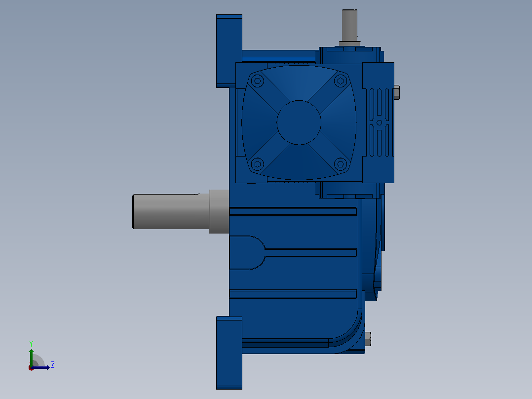This screenshot has width=532, height=399.
Task: Select the bottom horizontal rib on lower housing
Action: click(x=293, y=294)
